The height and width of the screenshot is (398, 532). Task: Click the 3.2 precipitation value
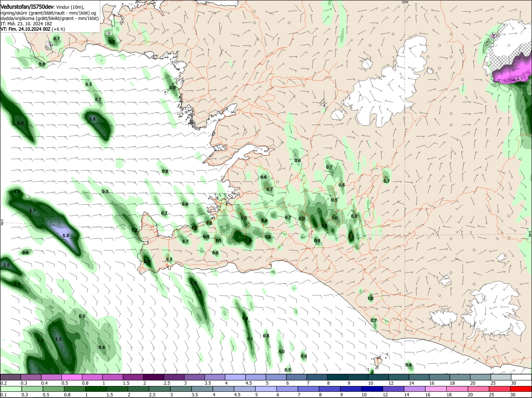coord(58,339)
